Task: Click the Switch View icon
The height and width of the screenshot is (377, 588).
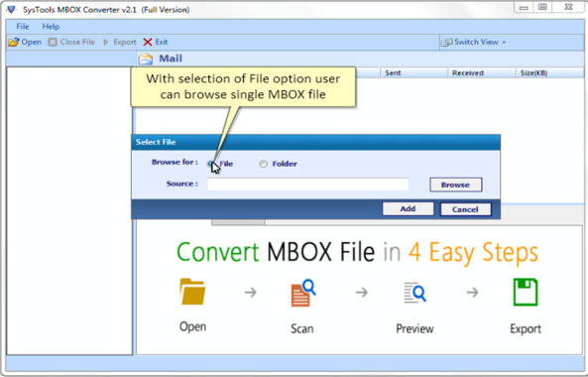Action: click(446, 43)
